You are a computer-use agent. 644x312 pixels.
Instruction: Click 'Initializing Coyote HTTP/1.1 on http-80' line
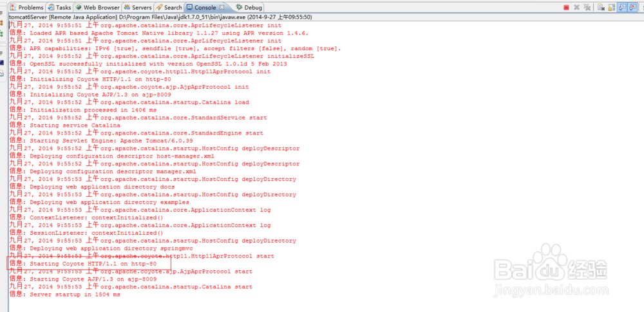pyautogui.click(x=90, y=79)
